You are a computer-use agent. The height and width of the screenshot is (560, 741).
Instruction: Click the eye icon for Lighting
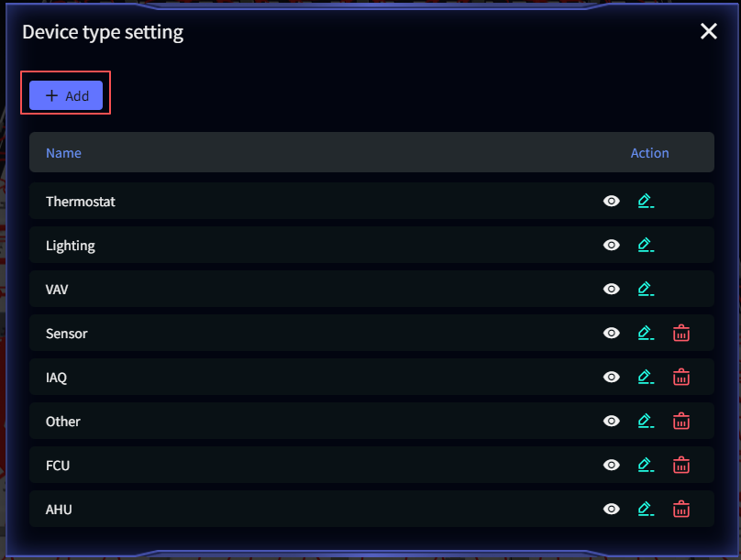click(612, 245)
